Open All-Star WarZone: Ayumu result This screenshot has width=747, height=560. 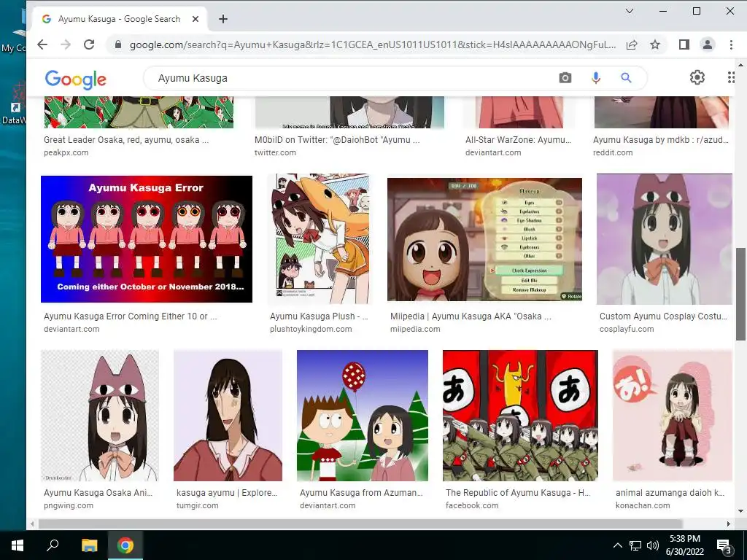pos(518,140)
